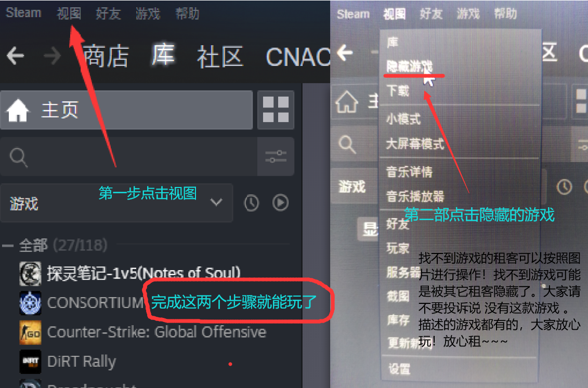
Task: Open the filter sliders icon next to search
Action: click(276, 156)
